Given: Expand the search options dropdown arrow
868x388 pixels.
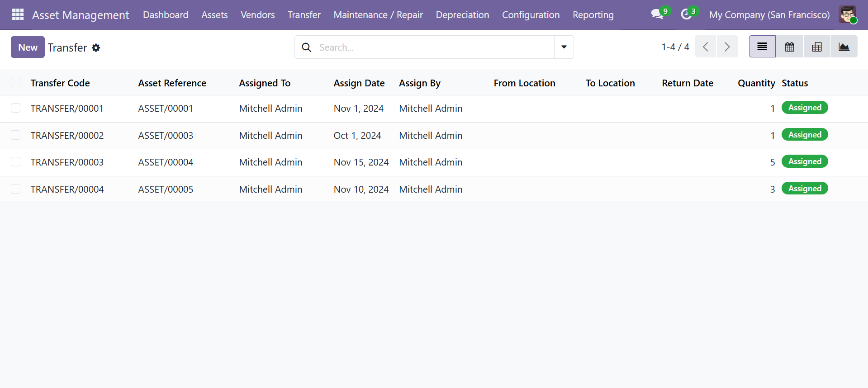Looking at the screenshot, I should pyautogui.click(x=564, y=47).
